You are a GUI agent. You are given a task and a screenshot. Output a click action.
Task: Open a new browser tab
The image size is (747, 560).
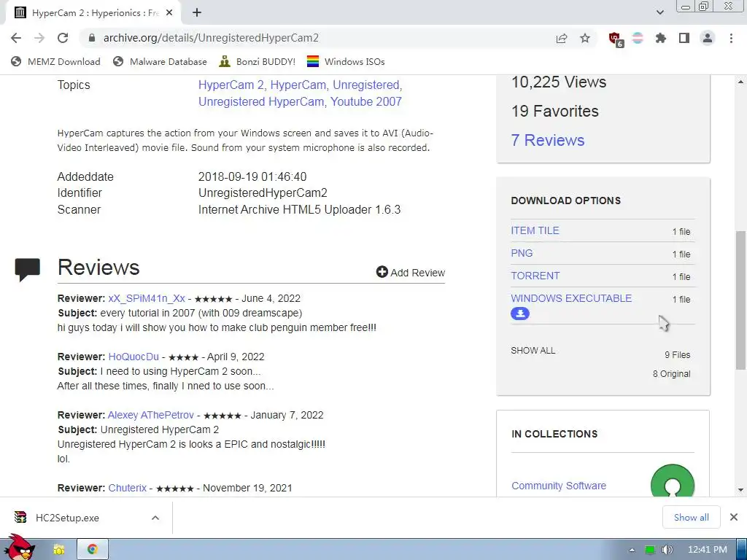pyautogui.click(x=197, y=13)
